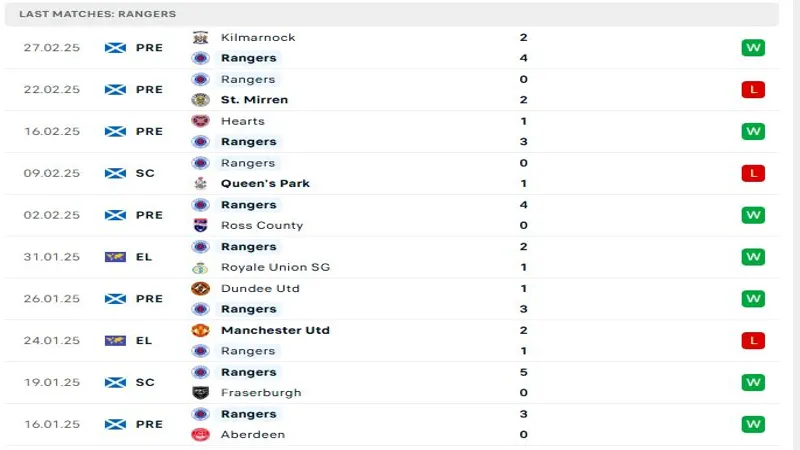Open the Royale Union SG team link
800x450 pixels.
(276, 267)
